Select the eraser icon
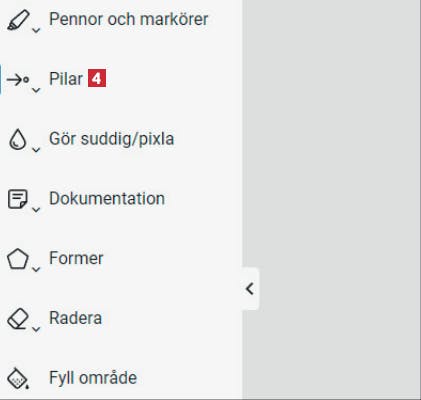 pos(18,319)
